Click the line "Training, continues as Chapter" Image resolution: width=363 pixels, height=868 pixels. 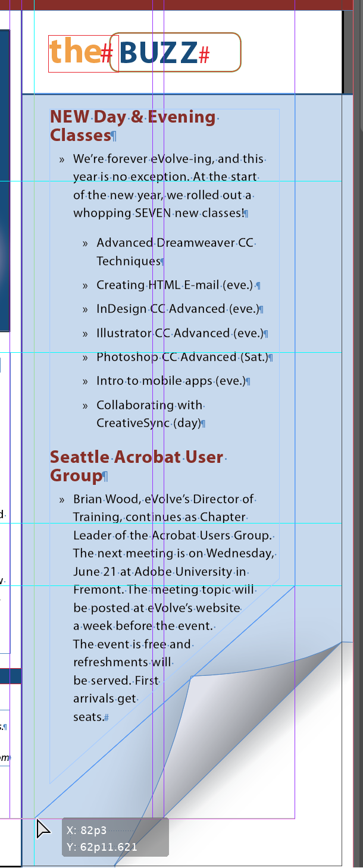pyautogui.click(x=159, y=517)
